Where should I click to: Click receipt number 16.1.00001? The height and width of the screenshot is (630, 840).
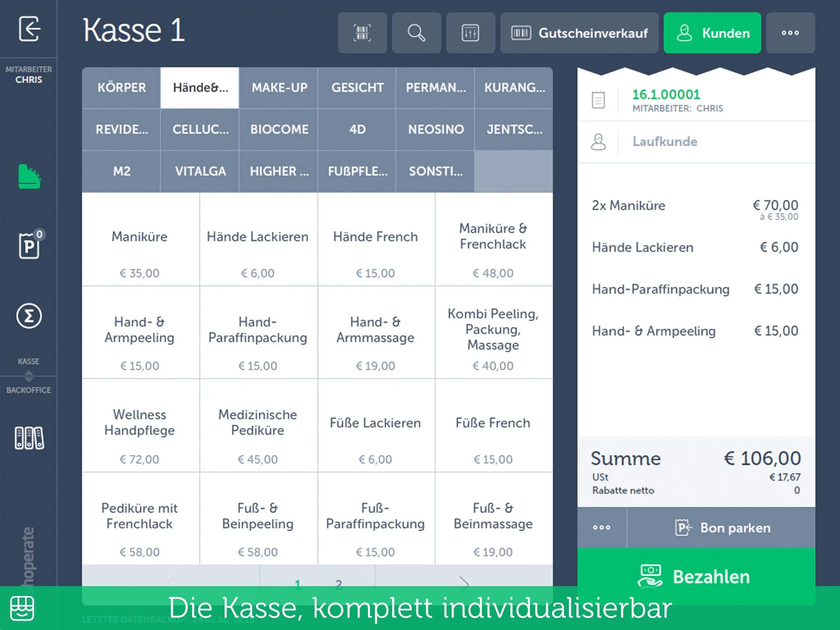666,95
